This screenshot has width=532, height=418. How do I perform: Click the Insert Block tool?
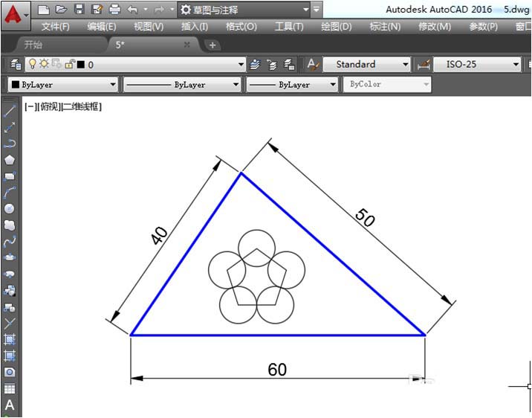coord(10,290)
